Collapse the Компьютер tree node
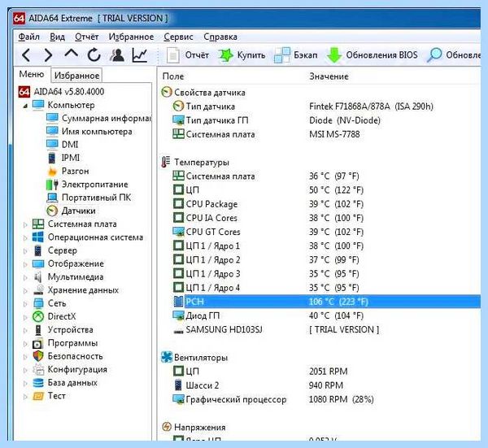Viewport: 488px width, 448px height. click(x=25, y=106)
